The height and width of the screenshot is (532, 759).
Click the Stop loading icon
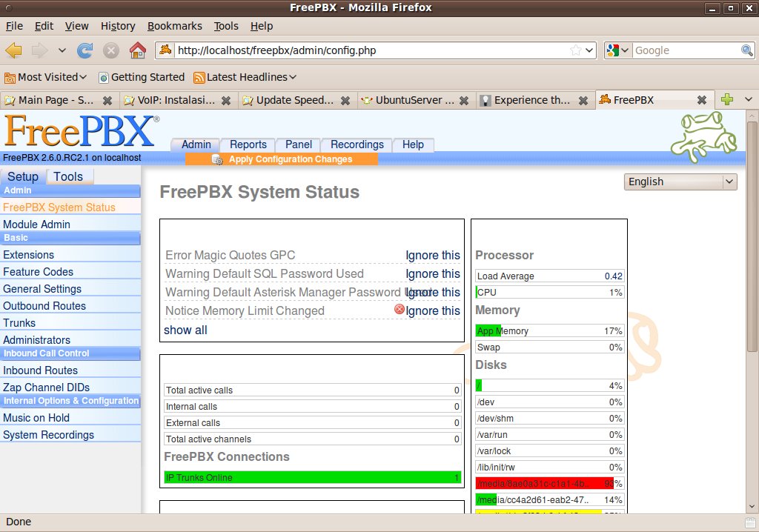[x=111, y=50]
